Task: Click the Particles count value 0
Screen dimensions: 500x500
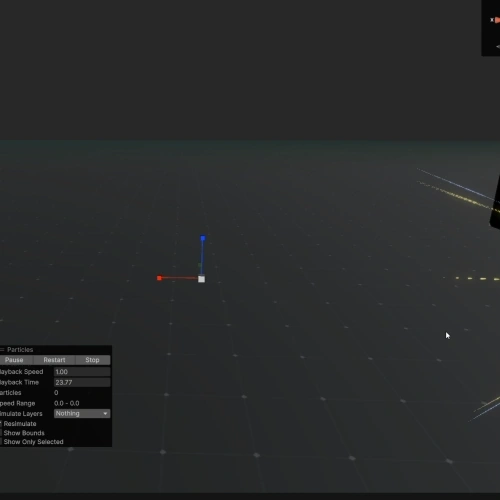Action: (56, 393)
